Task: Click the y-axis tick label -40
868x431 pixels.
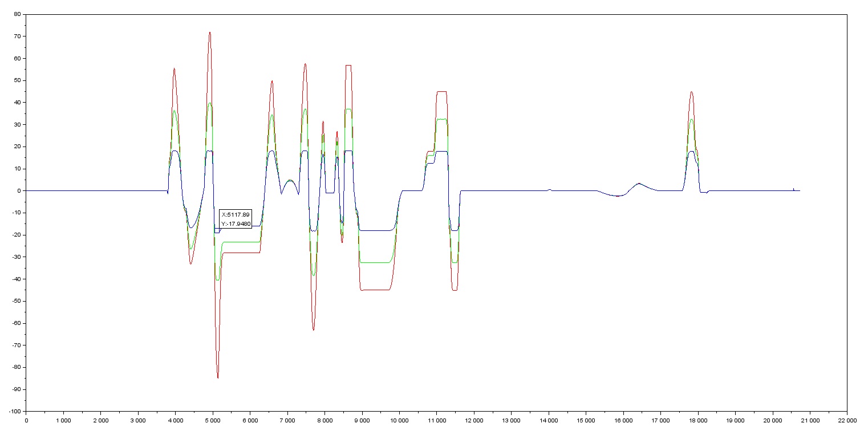Action: tap(17, 279)
